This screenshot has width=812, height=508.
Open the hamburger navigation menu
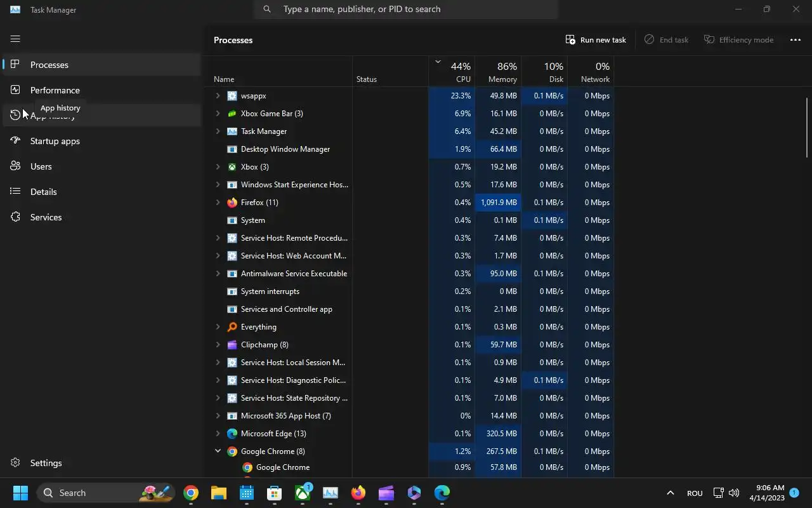(x=15, y=39)
